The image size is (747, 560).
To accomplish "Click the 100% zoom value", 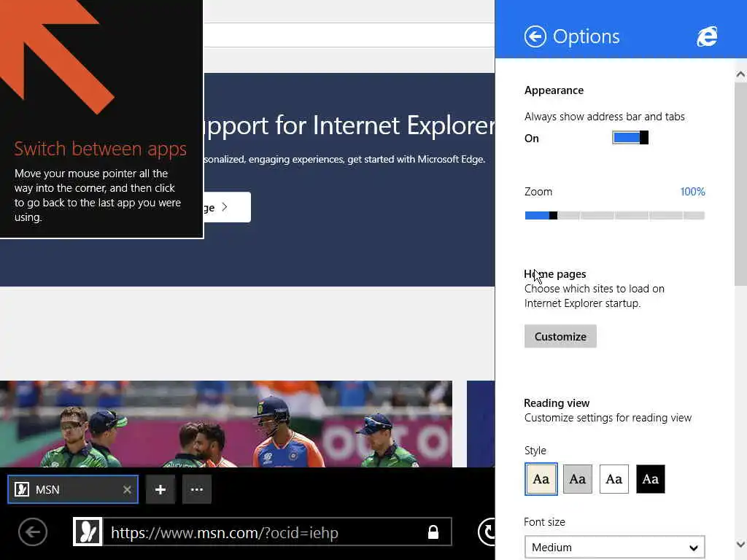I will click(692, 192).
